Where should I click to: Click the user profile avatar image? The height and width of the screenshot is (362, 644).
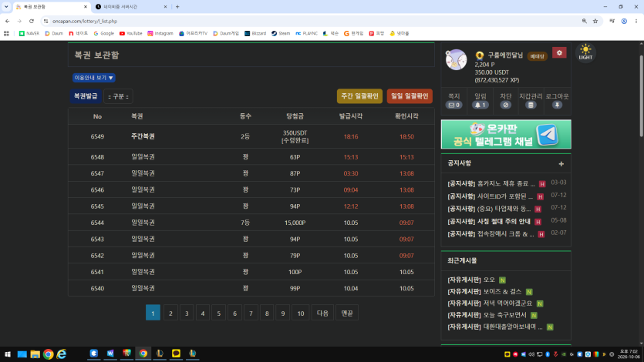456,59
